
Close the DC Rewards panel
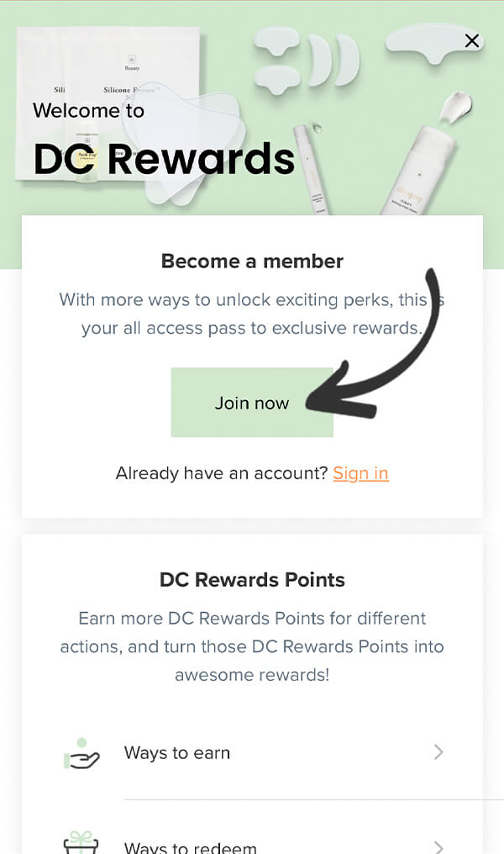point(472,40)
